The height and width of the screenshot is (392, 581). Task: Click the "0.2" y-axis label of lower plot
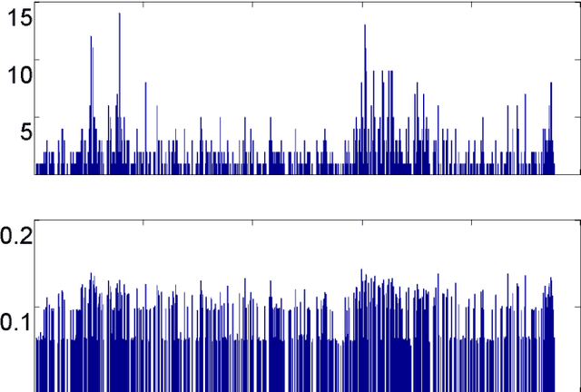(15, 236)
